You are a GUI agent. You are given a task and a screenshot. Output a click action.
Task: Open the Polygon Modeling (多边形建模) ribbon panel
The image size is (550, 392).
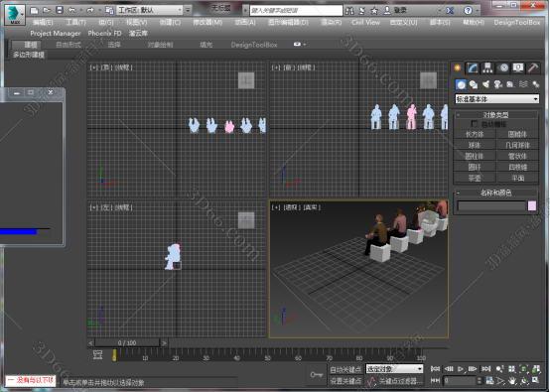coord(29,55)
